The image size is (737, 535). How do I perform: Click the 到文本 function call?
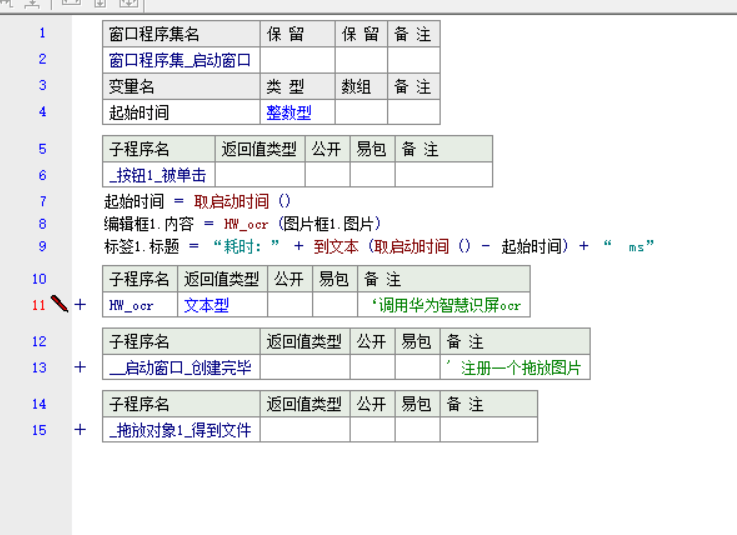point(336,246)
